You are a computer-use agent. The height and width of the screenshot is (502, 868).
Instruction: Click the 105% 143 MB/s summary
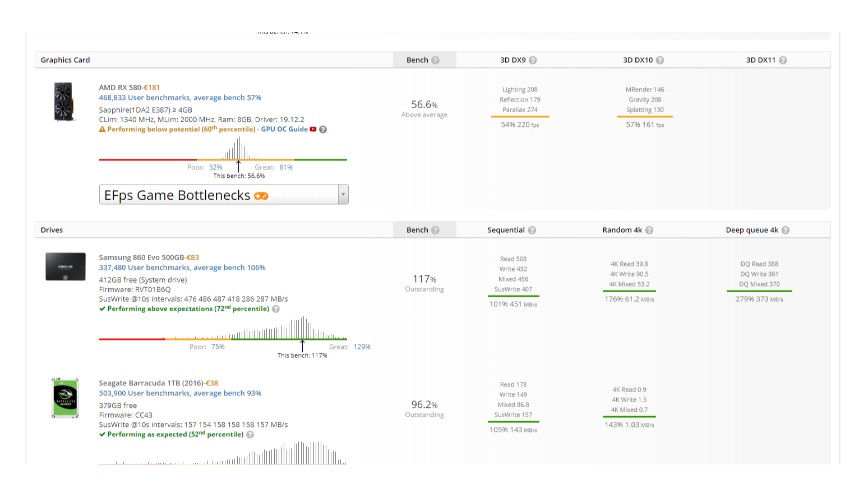pyautogui.click(x=513, y=430)
